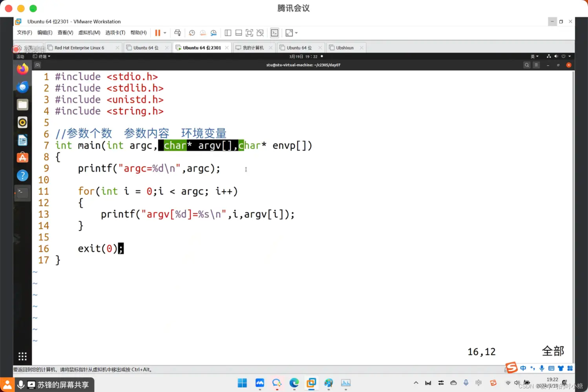588x392 pixels.
Task: Open the 虚拟机(M) menu
Action: coord(89,32)
